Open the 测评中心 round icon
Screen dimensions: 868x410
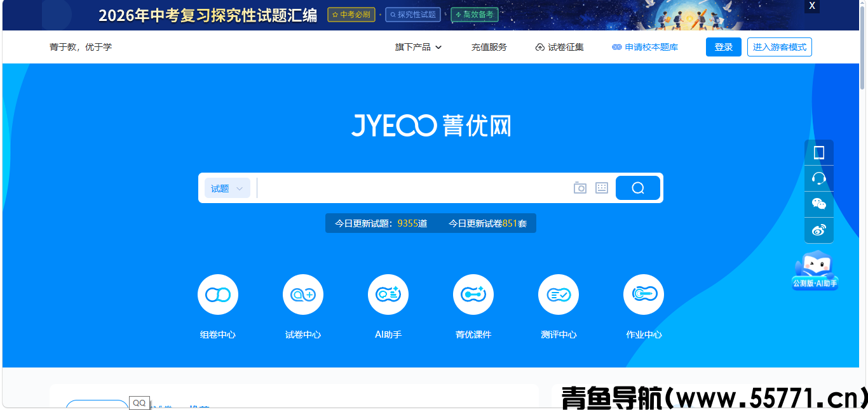(559, 294)
